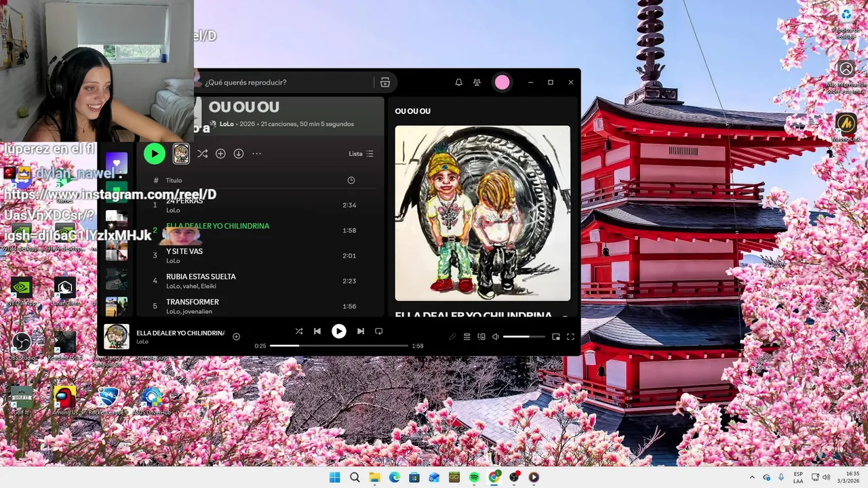
Task: Switch to OBS Studio taskbar icon
Action: (x=514, y=477)
